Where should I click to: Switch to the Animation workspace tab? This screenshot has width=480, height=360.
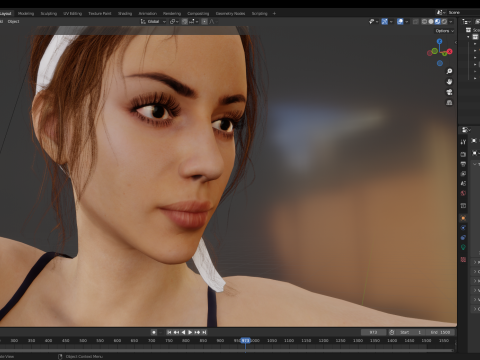tap(148, 13)
